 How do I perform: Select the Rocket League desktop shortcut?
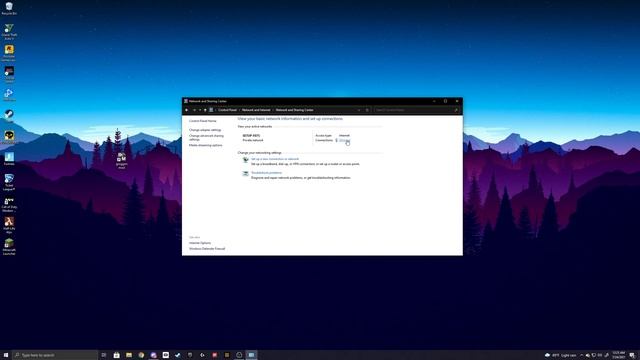pos(9,182)
